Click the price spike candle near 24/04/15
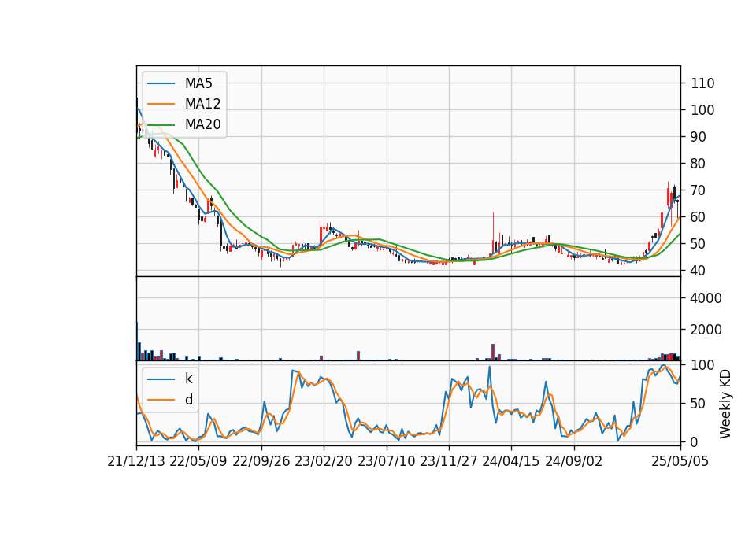Image resolution: width=756 pixels, height=543 pixels. point(493,233)
